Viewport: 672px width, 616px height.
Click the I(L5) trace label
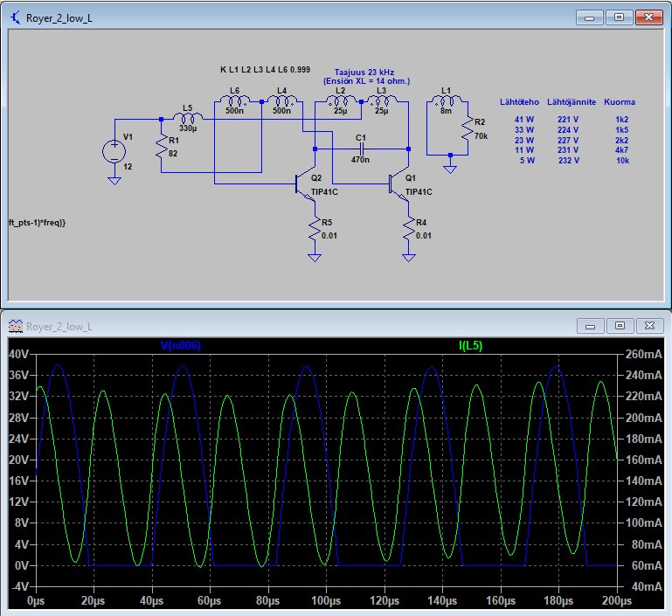pos(470,346)
